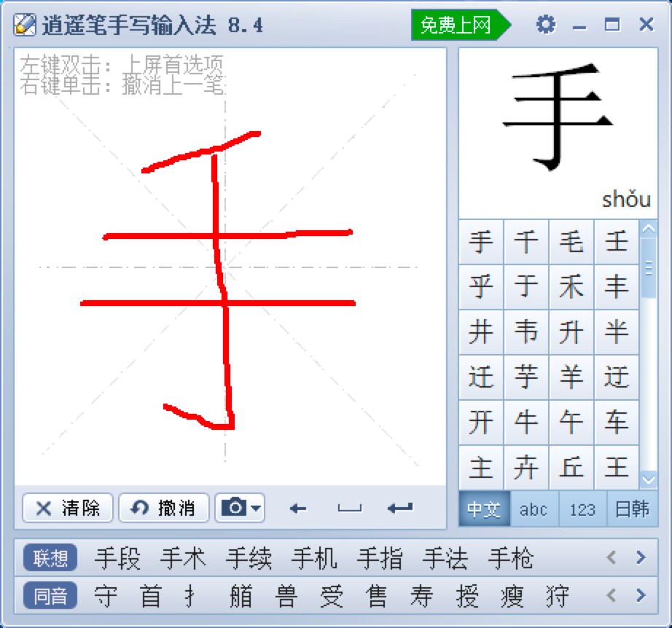Click the backspace arrow key icon
This screenshot has width=672, height=628.
297,509
